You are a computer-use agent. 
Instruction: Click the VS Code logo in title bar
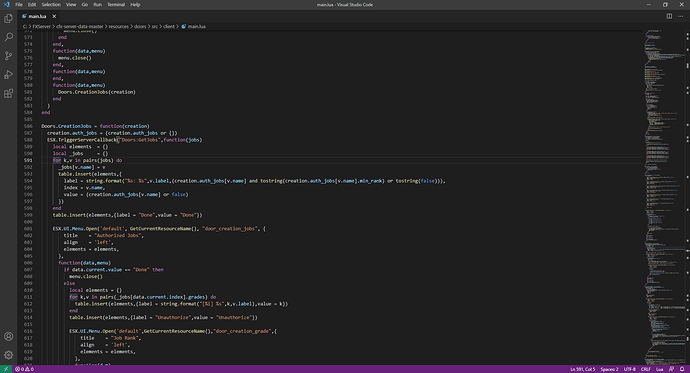point(6,4)
